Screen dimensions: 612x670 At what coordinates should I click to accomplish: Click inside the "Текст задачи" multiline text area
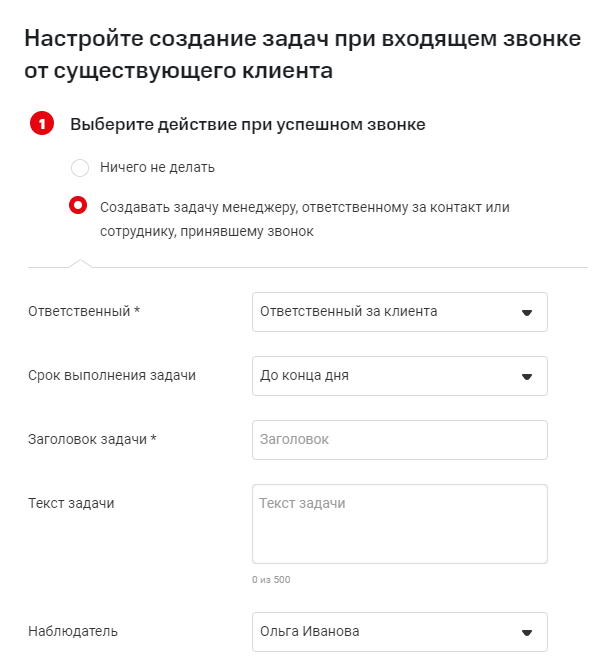coord(399,524)
